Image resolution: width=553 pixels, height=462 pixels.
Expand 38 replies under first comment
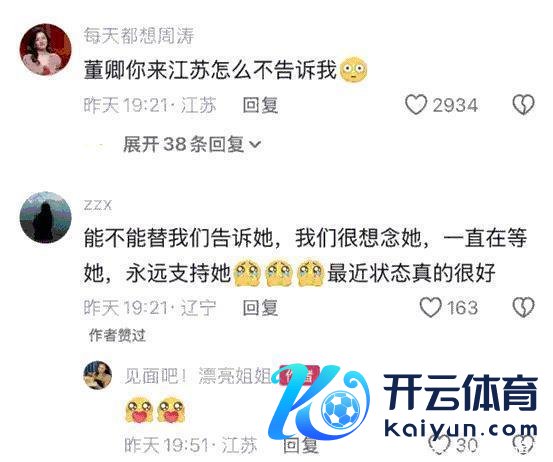click(192, 144)
